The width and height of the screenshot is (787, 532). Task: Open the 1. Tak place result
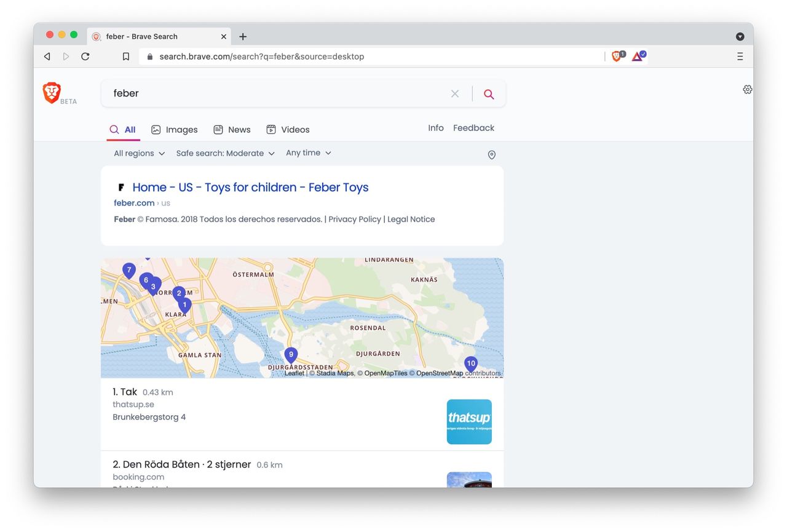[125, 392]
